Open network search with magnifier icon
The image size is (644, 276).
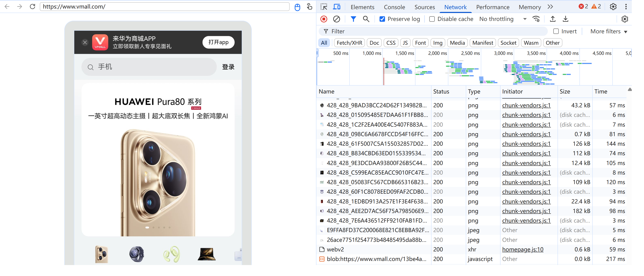pos(366,19)
